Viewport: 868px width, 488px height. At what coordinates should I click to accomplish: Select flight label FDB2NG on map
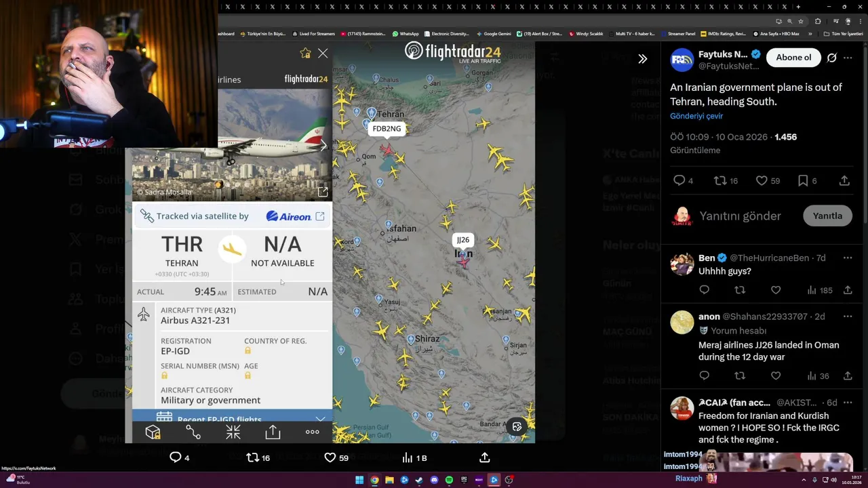(387, 129)
